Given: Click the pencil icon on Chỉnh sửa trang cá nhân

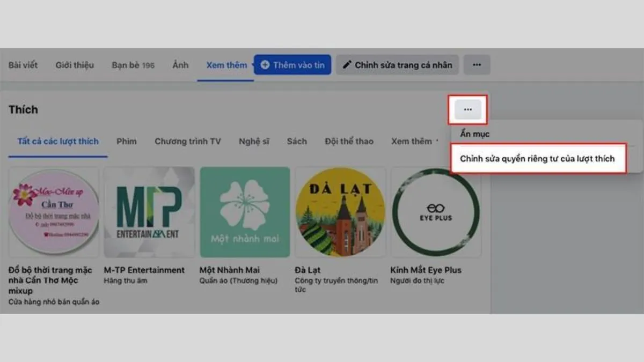Looking at the screenshot, I should point(348,64).
